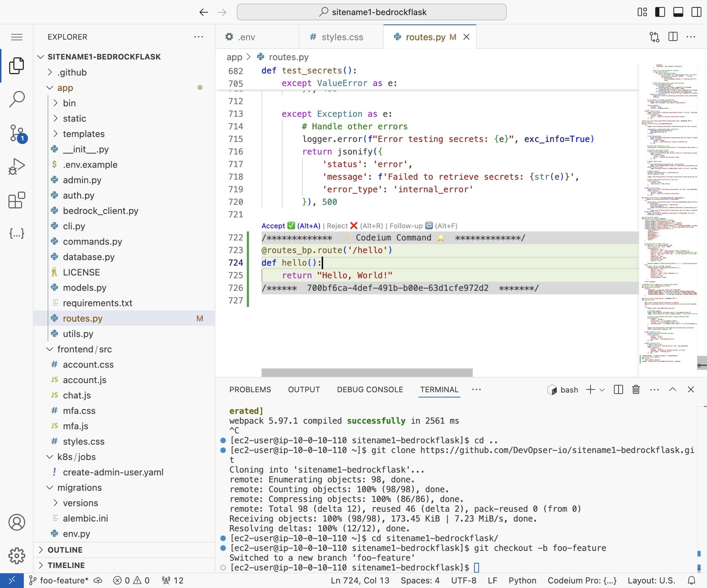Open terminal panel more actions ellipsis

coord(654,389)
